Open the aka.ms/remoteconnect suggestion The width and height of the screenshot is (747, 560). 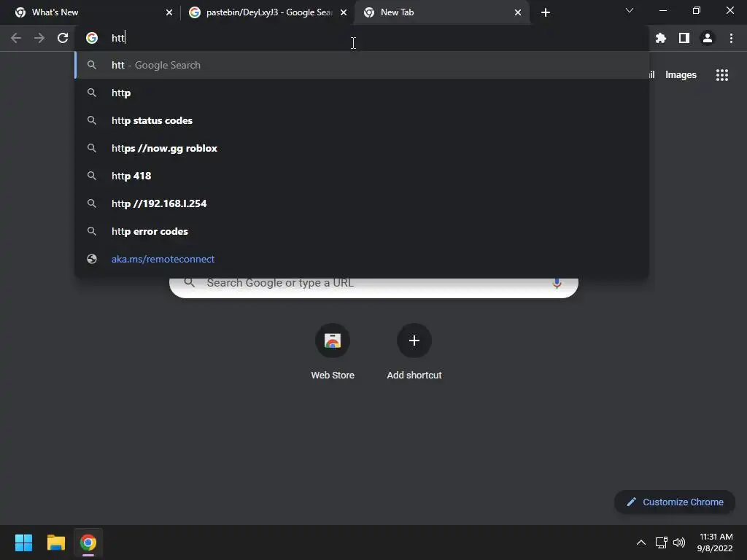(362, 259)
